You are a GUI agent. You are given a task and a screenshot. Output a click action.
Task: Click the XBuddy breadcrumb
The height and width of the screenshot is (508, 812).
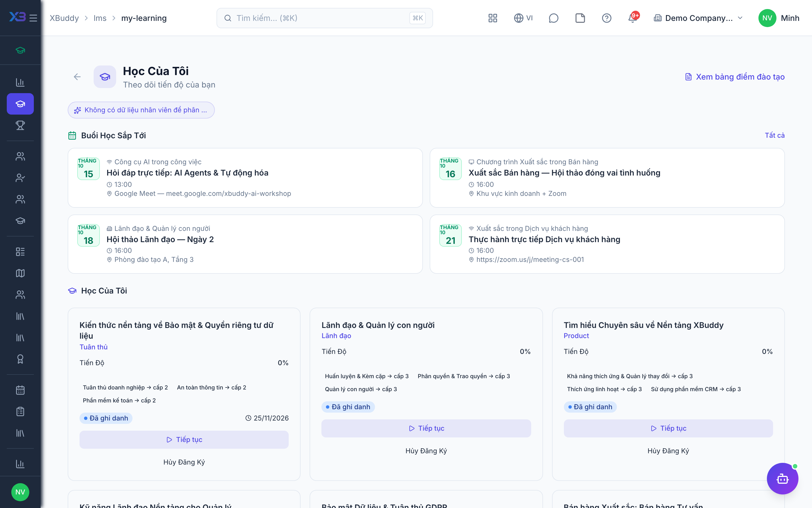(64, 18)
